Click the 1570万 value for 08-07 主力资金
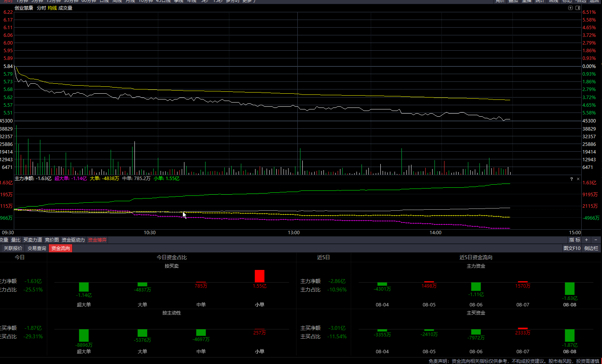This screenshot has width=602, height=364. click(523, 286)
